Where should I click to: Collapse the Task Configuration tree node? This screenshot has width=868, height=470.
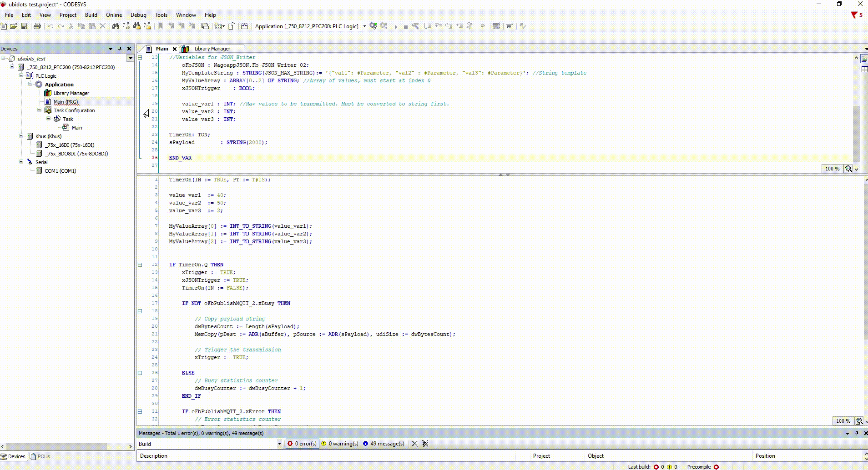[39, 110]
